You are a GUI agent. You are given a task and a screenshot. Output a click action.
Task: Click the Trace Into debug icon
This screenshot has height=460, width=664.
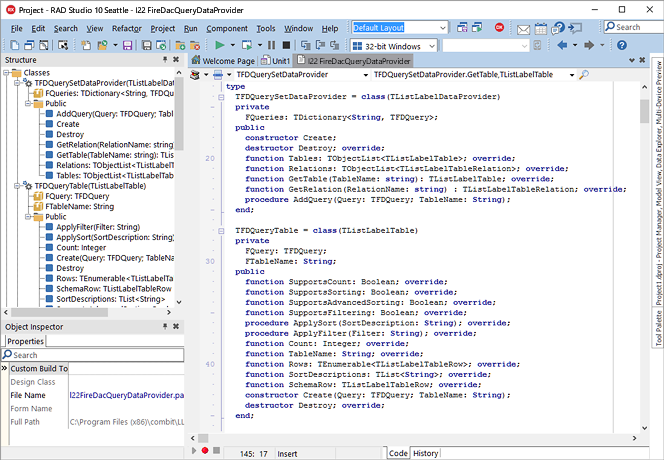305,45
